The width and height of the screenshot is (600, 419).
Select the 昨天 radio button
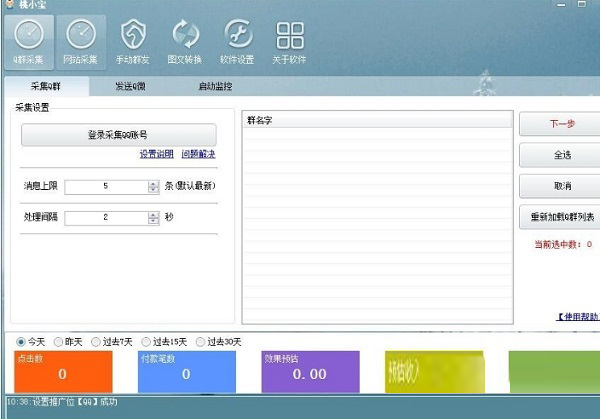point(59,341)
